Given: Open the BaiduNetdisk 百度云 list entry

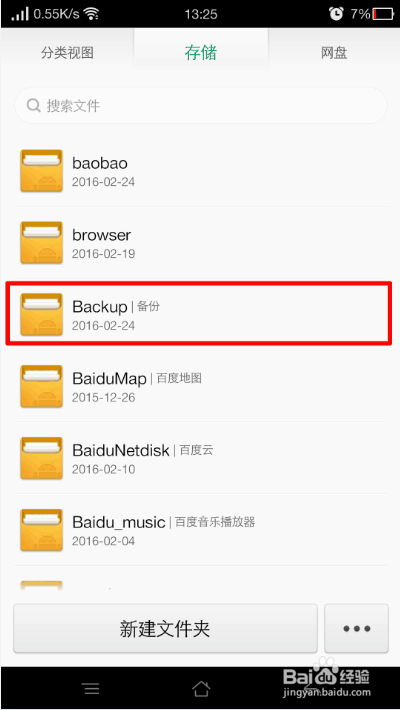Looking at the screenshot, I should (201, 458).
